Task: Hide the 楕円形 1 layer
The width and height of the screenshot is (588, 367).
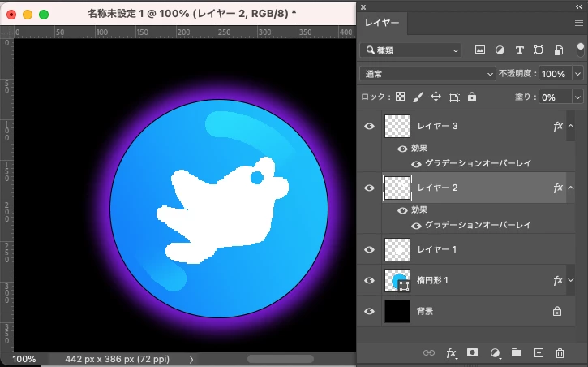Action: click(369, 280)
